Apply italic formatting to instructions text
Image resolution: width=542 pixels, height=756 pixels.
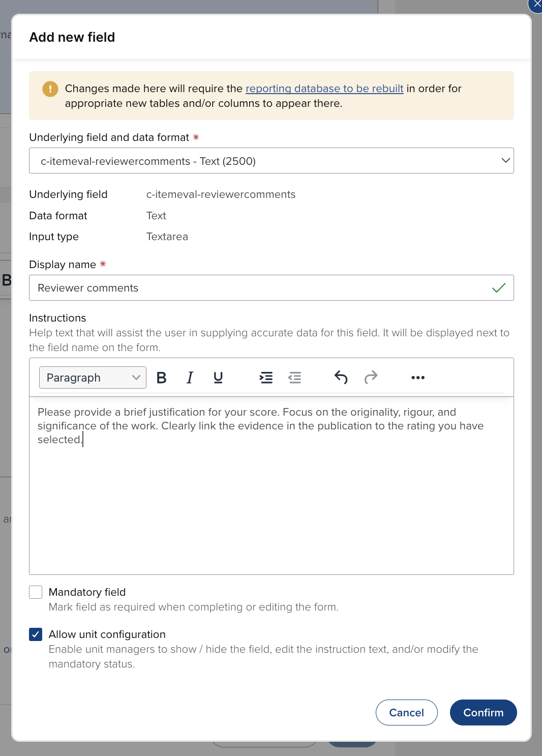point(190,377)
